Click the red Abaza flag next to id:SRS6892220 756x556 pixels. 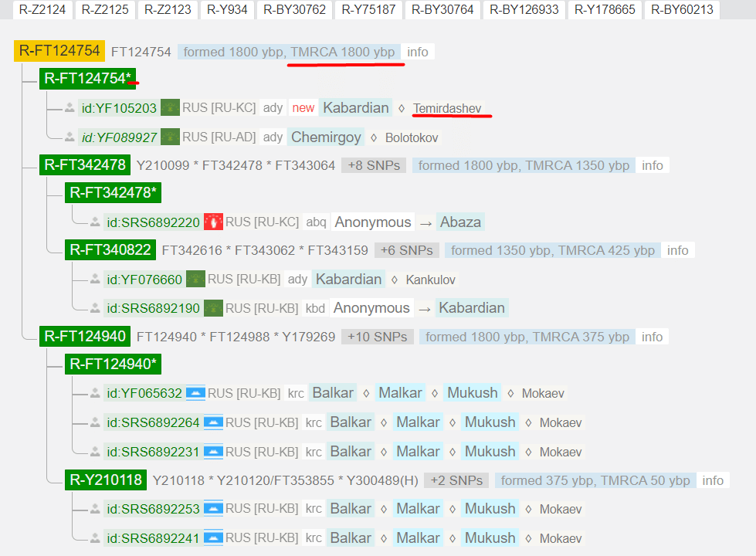[x=213, y=222]
